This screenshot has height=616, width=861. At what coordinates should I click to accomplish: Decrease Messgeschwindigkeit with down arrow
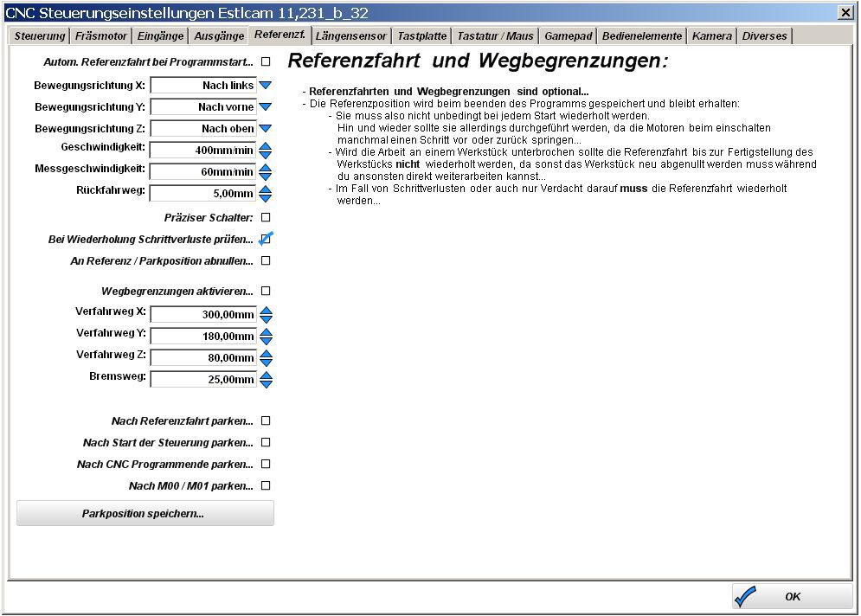point(266,176)
